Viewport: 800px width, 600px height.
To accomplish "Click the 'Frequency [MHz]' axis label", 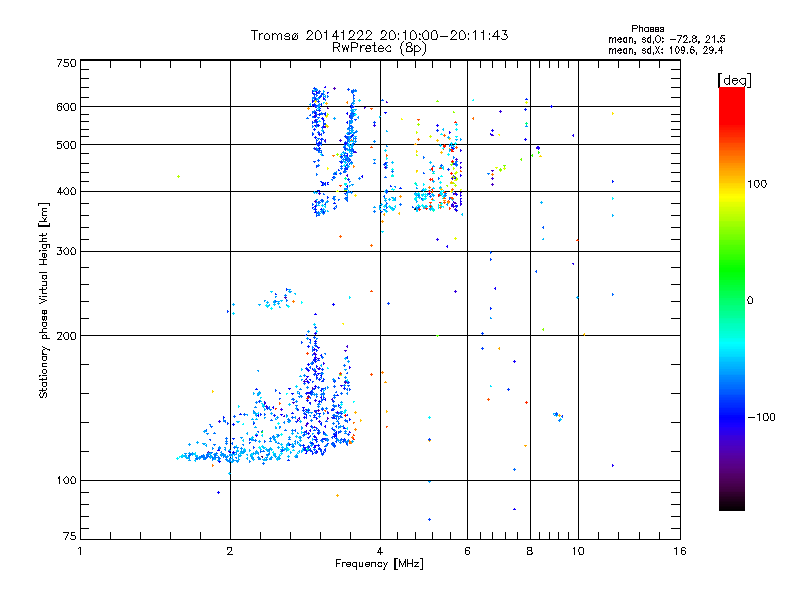I will (379, 564).
